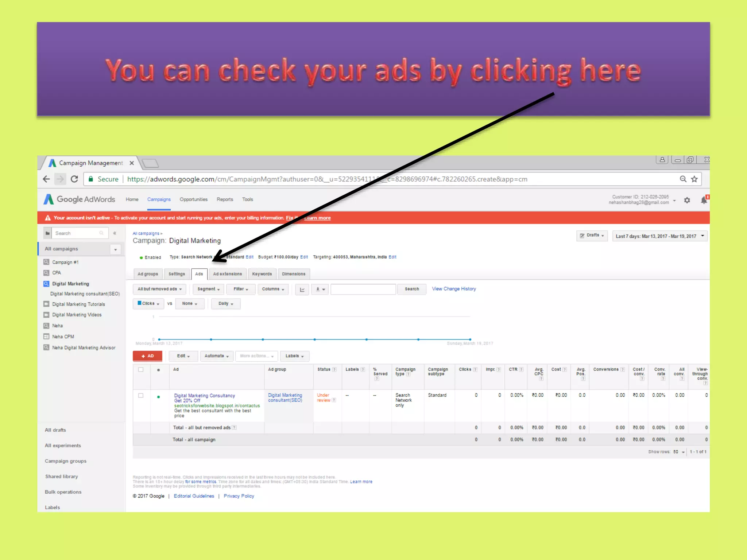Open the Segment dropdown
Image resolution: width=747 pixels, height=560 pixels.
click(208, 289)
